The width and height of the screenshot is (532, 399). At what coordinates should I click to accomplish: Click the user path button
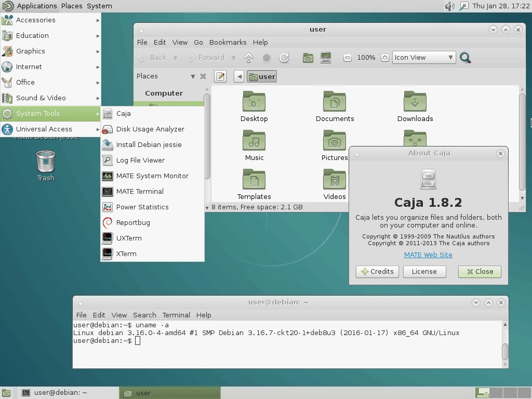(262, 76)
